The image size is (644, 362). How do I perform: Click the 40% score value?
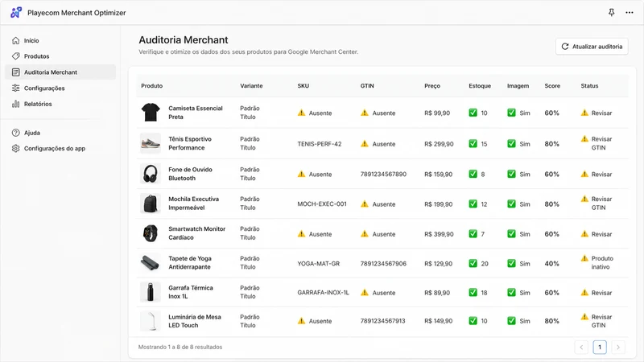tap(551, 264)
